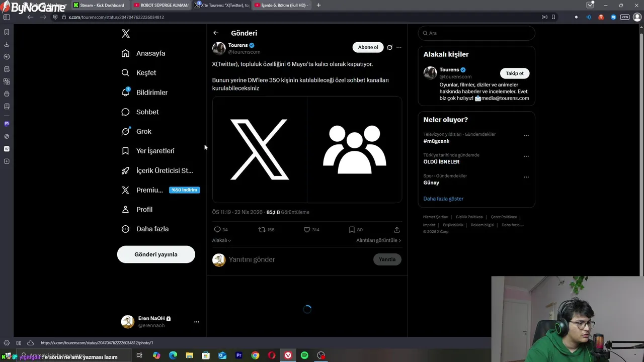Viewport: 644px width, 362px height.
Task: Open Microsoft Edge from the taskbar
Action: (x=173, y=355)
